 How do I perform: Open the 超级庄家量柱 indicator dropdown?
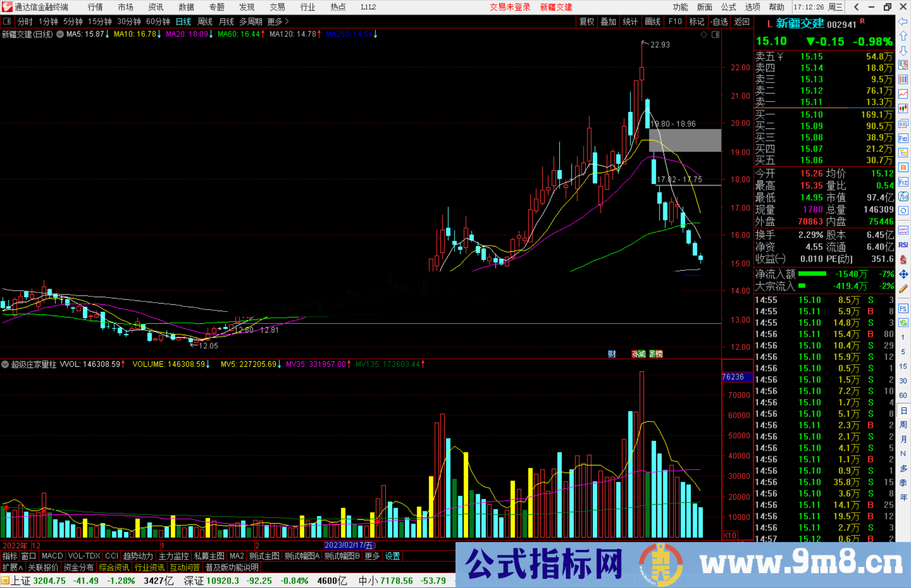pyautogui.click(x=5, y=364)
